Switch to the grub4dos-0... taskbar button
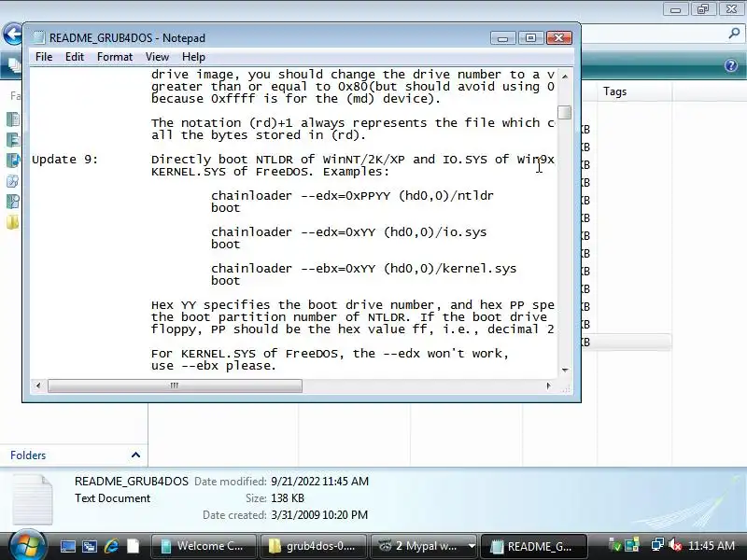Screen dimensions: 747x560 (314, 546)
